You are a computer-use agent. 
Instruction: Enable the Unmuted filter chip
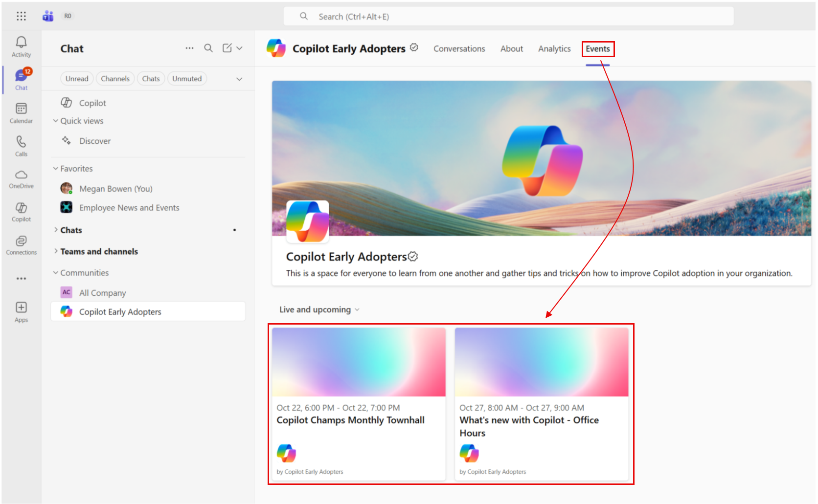tap(187, 79)
